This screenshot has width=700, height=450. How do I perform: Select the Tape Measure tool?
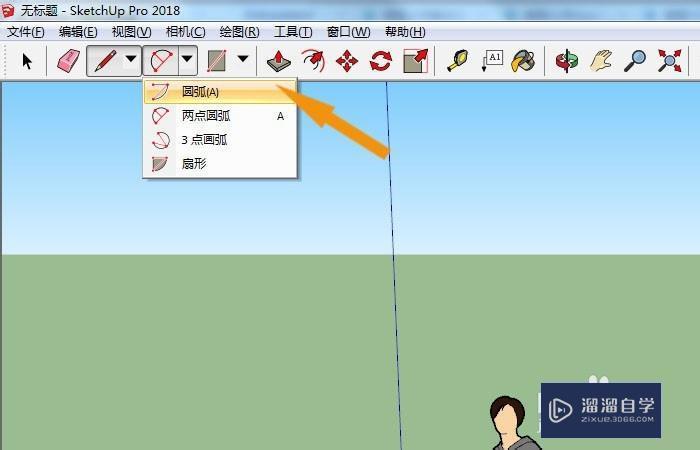[458, 61]
